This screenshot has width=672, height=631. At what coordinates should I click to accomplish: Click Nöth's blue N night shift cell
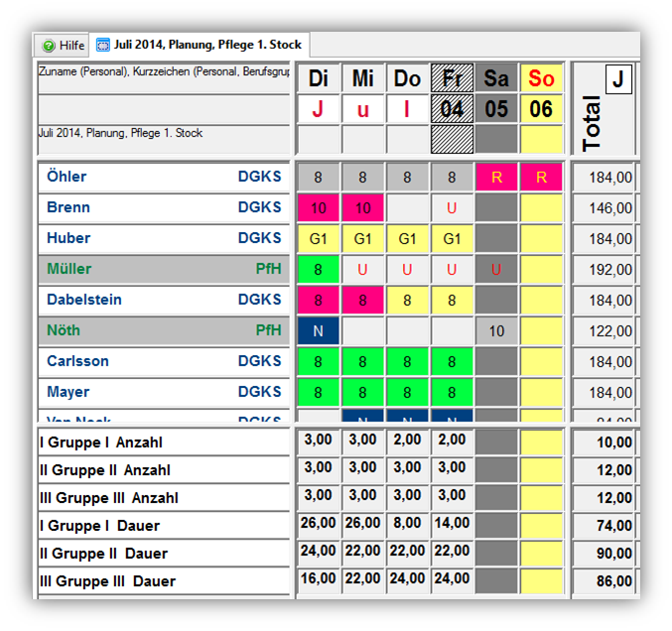[318, 330]
